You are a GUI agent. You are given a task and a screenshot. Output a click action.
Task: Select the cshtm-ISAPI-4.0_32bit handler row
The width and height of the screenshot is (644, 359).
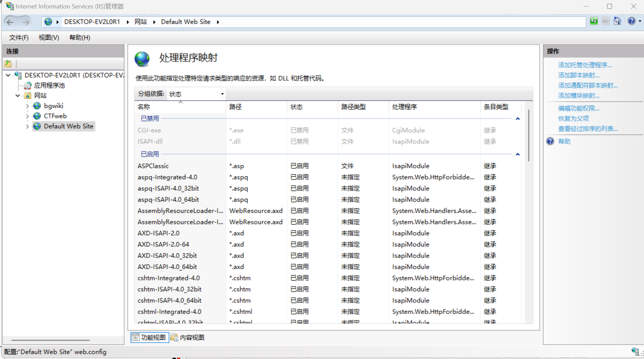click(x=328, y=289)
